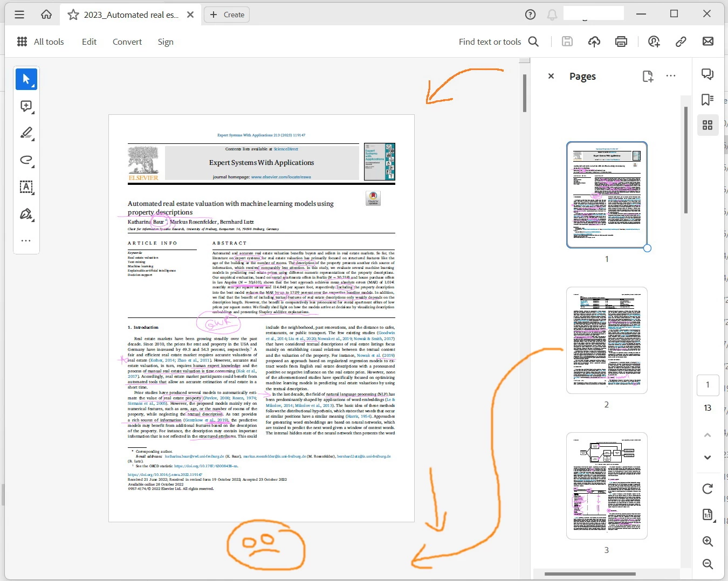Open the ScienceDirect link
Image resolution: width=728 pixels, height=581 pixels.
pos(286,149)
